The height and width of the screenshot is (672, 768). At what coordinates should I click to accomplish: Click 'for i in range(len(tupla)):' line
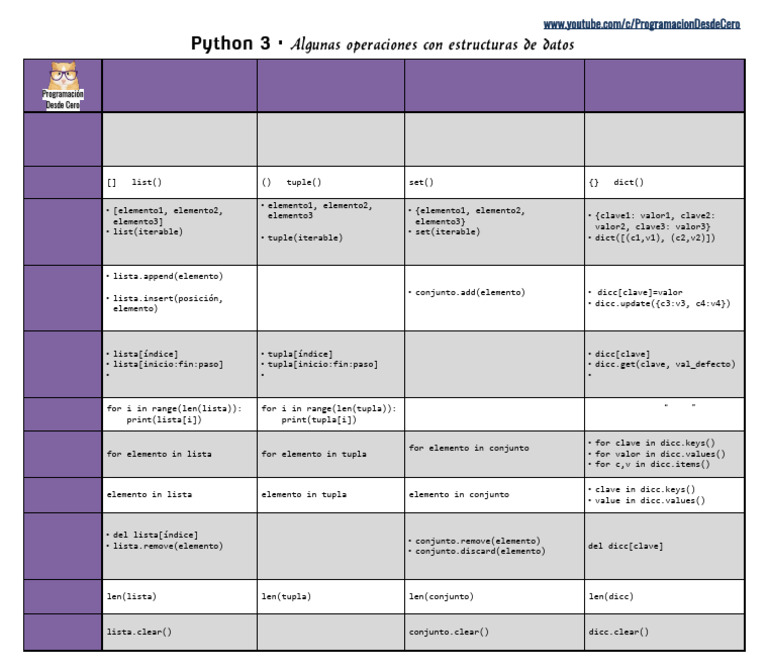(329, 408)
